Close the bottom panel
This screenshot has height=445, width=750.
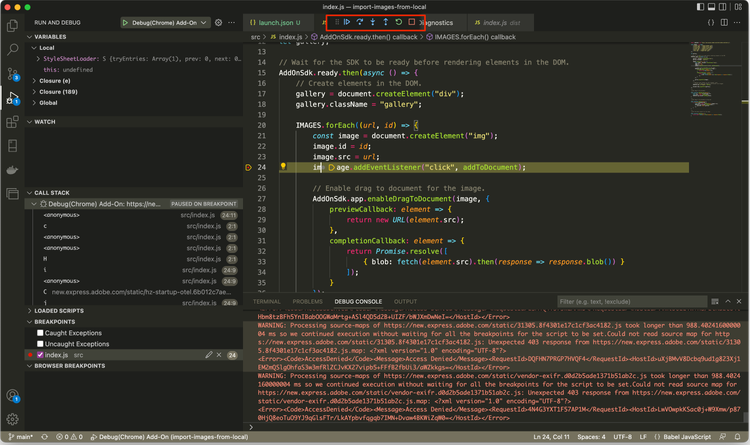click(x=739, y=301)
